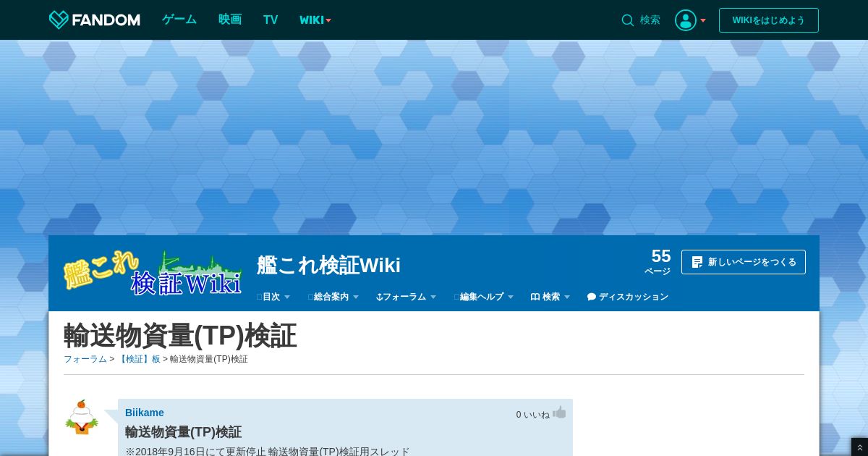Click the FANDOM logo
This screenshot has height=456, width=868.
(x=94, y=20)
